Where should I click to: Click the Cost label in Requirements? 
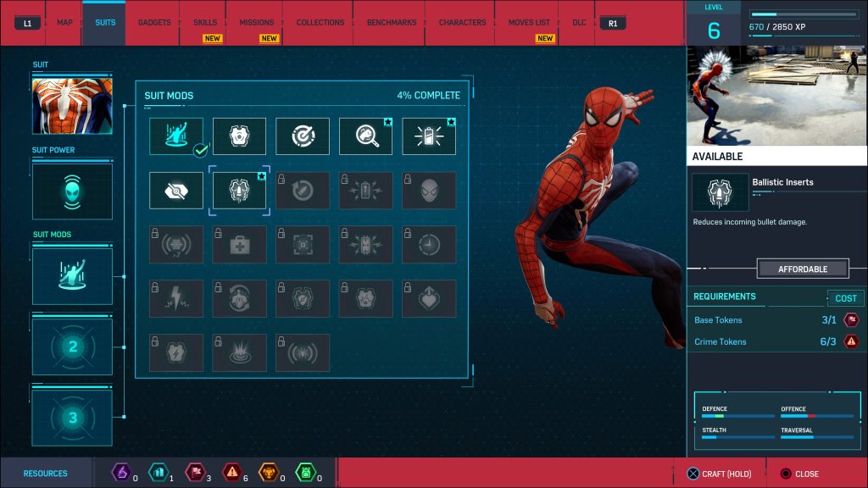coord(845,298)
